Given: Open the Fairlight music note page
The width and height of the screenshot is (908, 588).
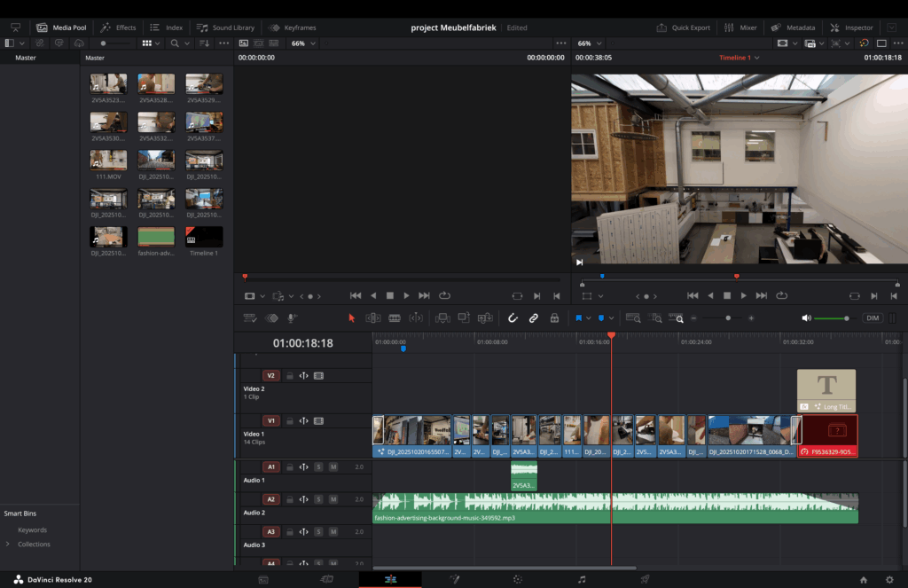Looking at the screenshot, I should click(x=582, y=579).
